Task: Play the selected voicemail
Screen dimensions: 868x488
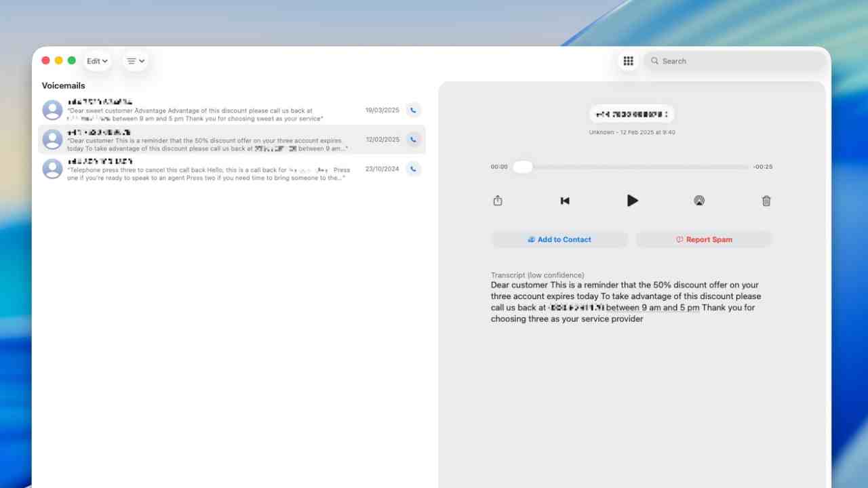Action: pos(632,201)
